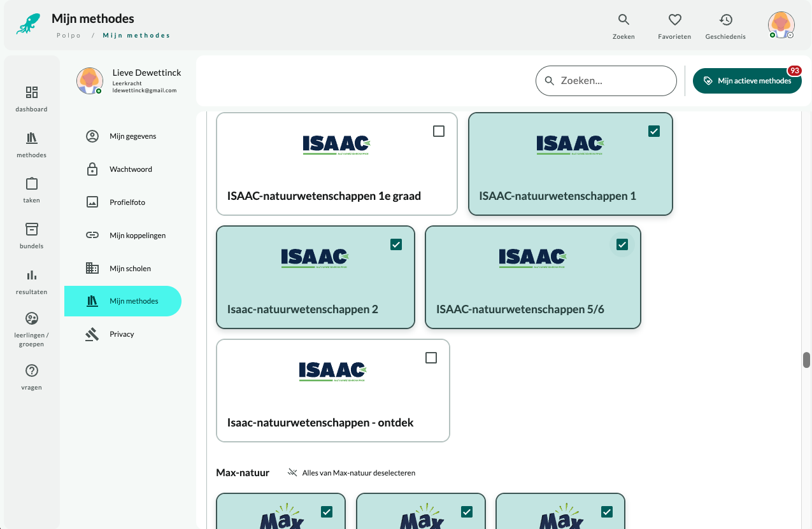Click Polpo breadcrumb link

69,36
